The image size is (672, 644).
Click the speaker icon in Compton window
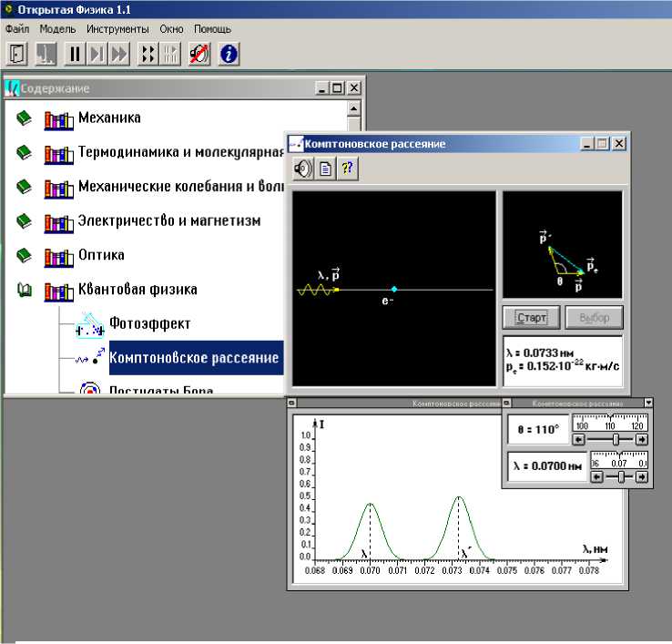click(x=304, y=169)
